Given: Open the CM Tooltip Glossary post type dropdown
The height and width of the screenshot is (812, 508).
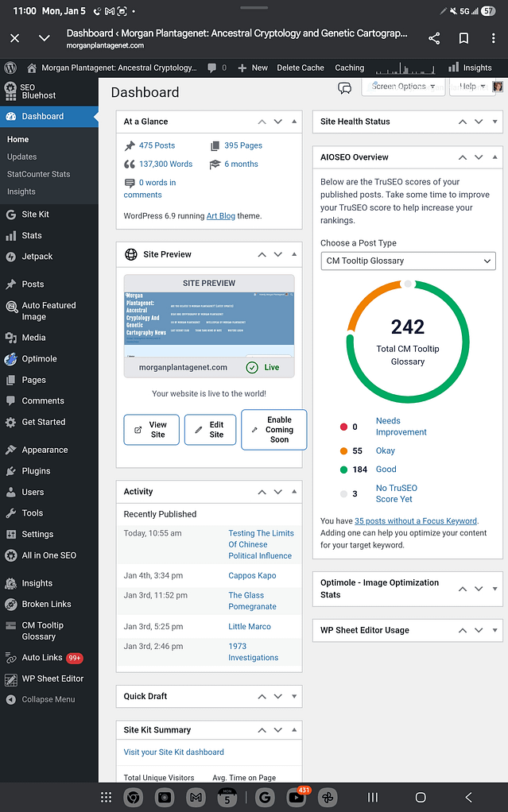Looking at the screenshot, I should [408, 261].
